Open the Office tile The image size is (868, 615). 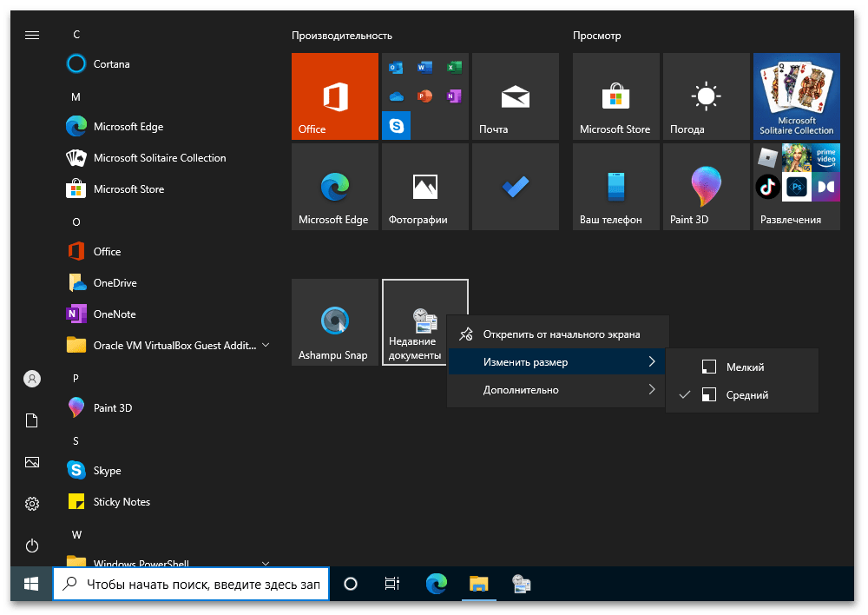click(334, 96)
